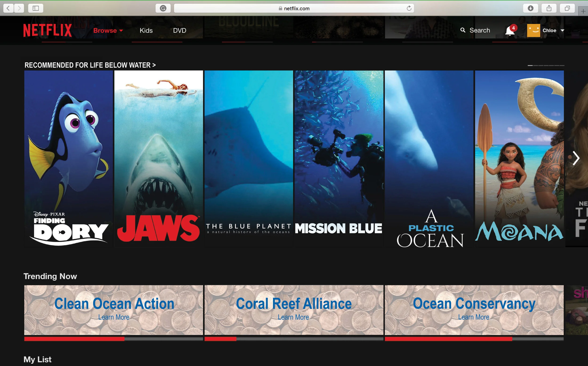Click the My List heading
The width and height of the screenshot is (588, 366).
[38, 359]
